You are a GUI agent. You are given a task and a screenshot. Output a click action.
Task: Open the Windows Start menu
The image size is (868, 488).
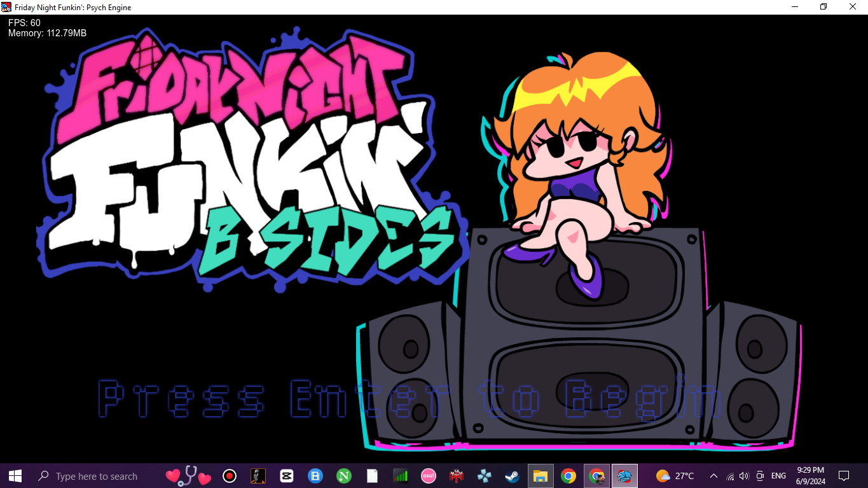(15, 476)
